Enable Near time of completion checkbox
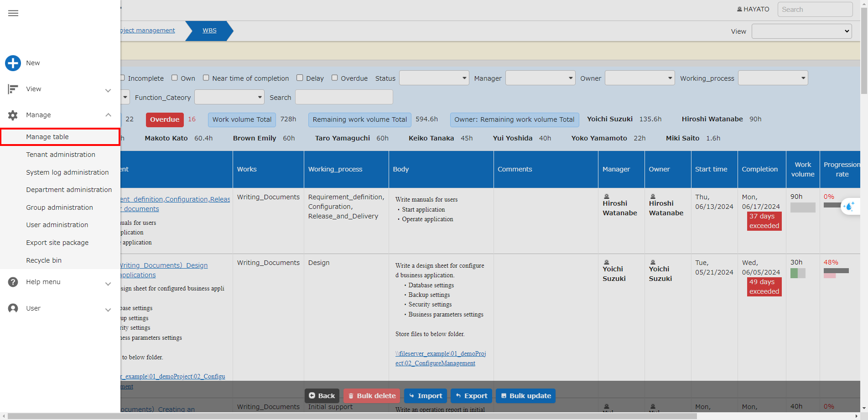868x420 pixels. point(206,78)
